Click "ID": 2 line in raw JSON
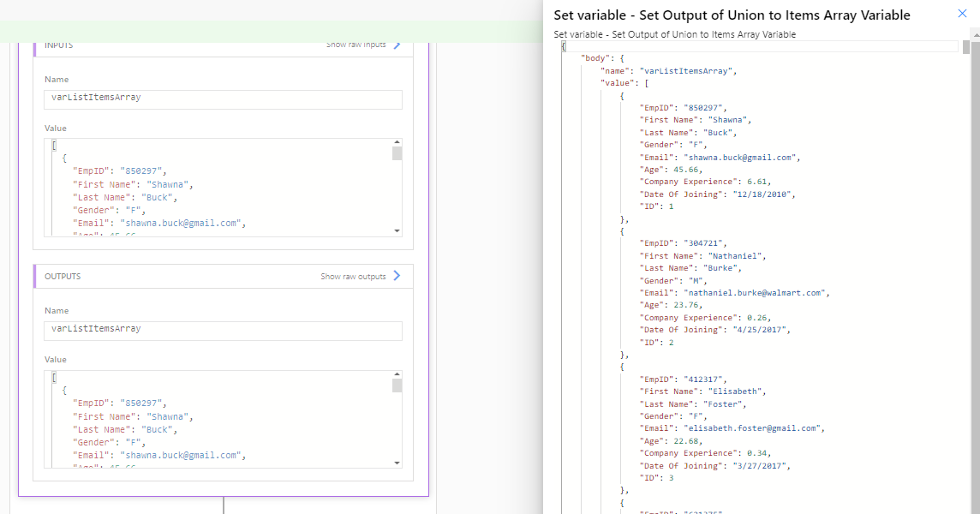Viewport: 980px width, 514px height. coord(656,342)
